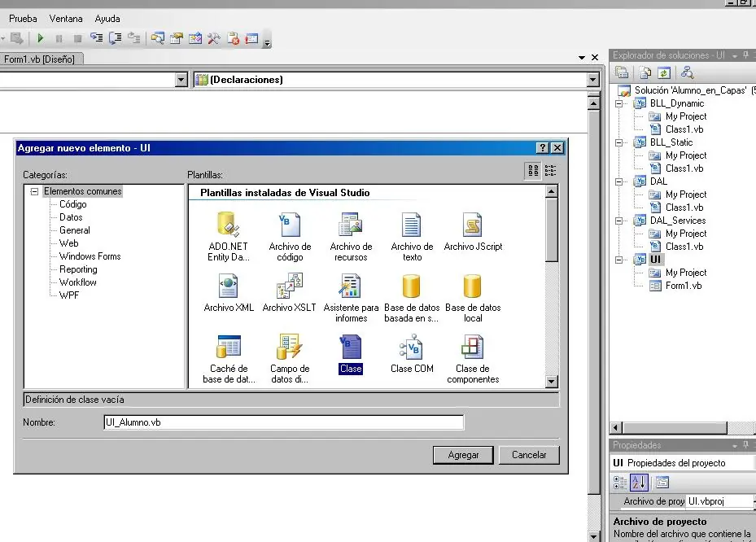This screenshot has height=542, width=756.
Task: Switch templates to small icons view
Action: coord(550,170)
